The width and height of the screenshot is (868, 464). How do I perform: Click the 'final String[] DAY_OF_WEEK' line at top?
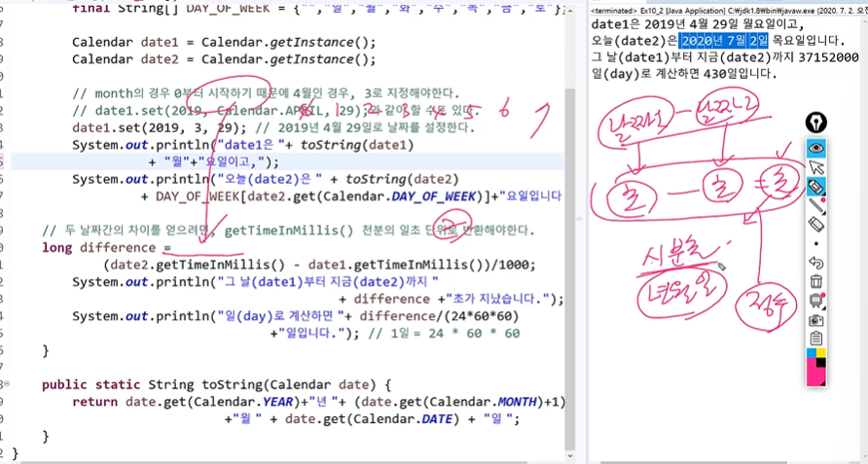318,9
